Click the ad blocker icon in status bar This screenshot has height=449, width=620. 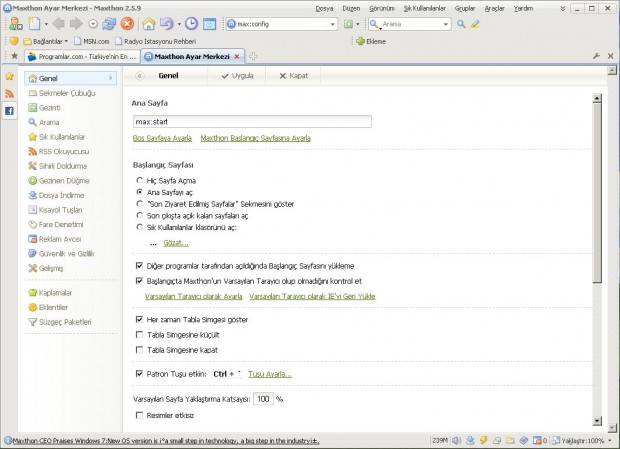tap(537, 440)
